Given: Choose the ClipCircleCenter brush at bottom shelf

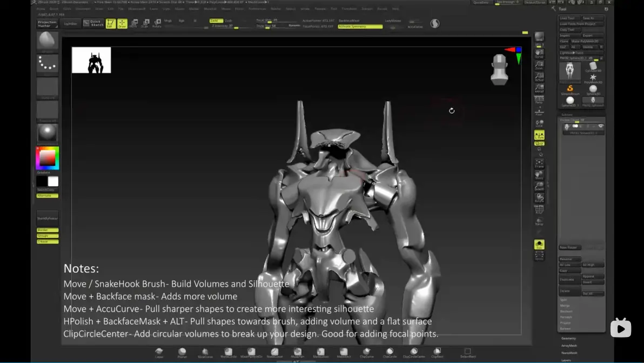Looking at the screenshot, I should click(x=414, y=352).
